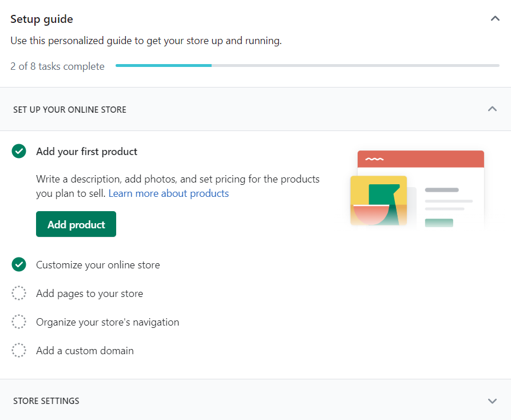The height and width of the screenshot is (420, 511).
Task: Click the STORE SETTINGS section header
Action: [255, 401]
